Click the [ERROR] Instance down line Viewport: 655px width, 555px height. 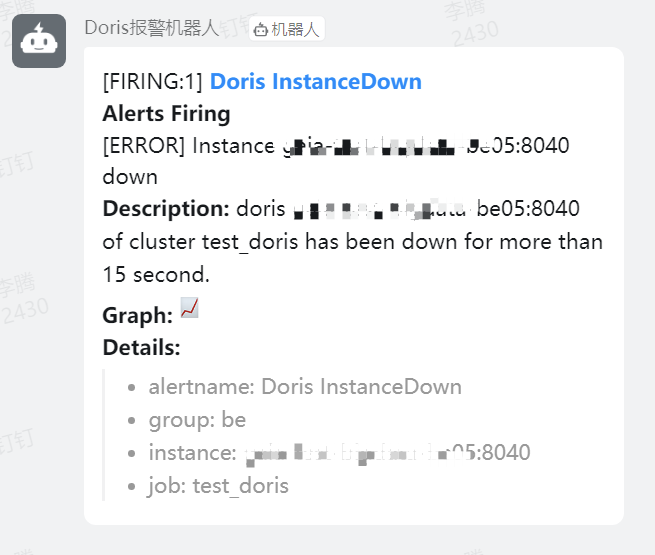point(336,161)
